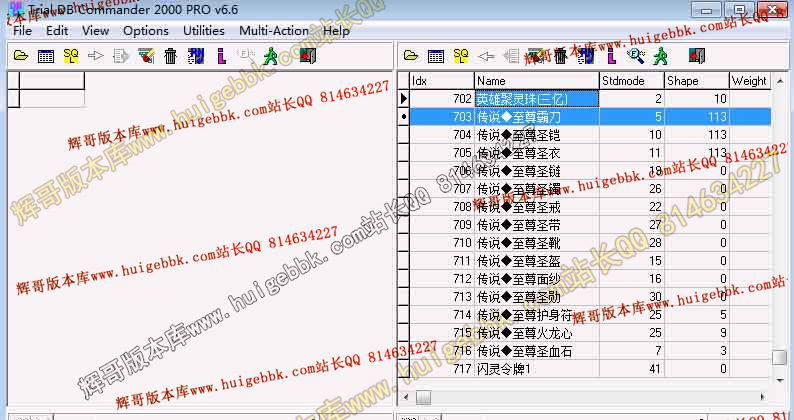Click the horizontal scrollbar right arrow

763,397
